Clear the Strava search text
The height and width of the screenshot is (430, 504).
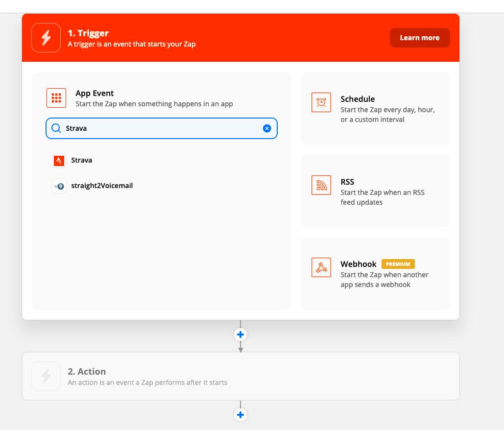pos(267,128)
